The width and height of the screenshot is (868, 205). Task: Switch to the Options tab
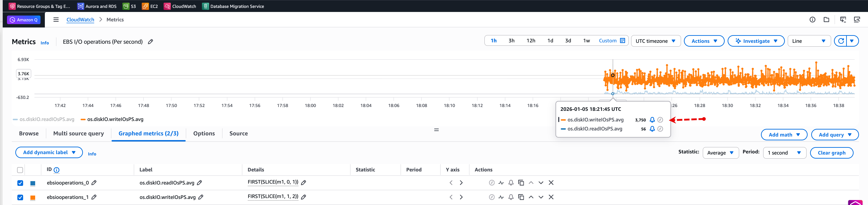coord(204,134)
